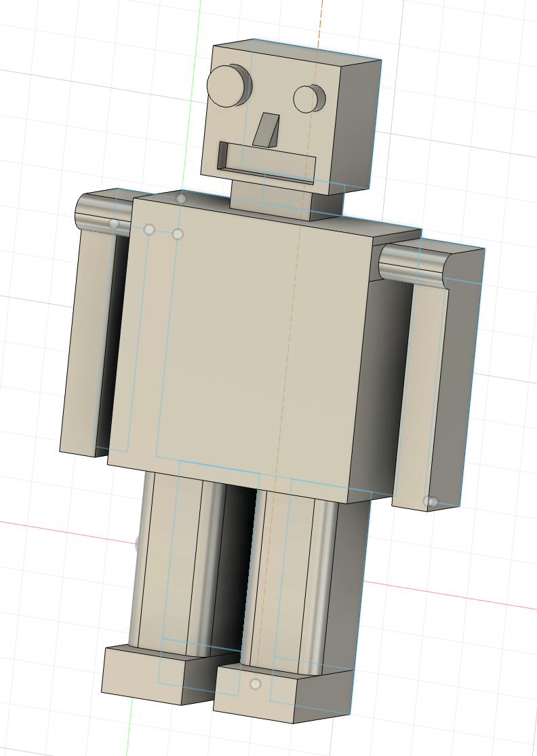Select the robot's larger round eye
The image size is (537, 756).
pyautogui.click(x=226, y=86)
